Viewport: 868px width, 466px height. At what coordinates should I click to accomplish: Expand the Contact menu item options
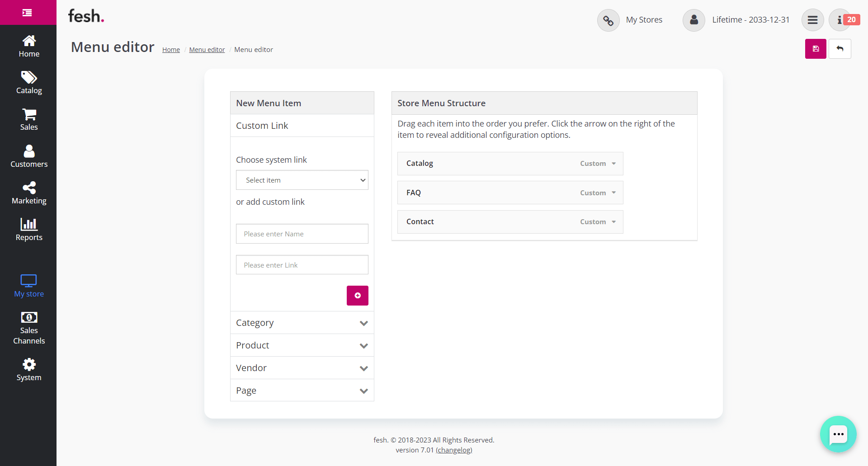click(613, 222)
